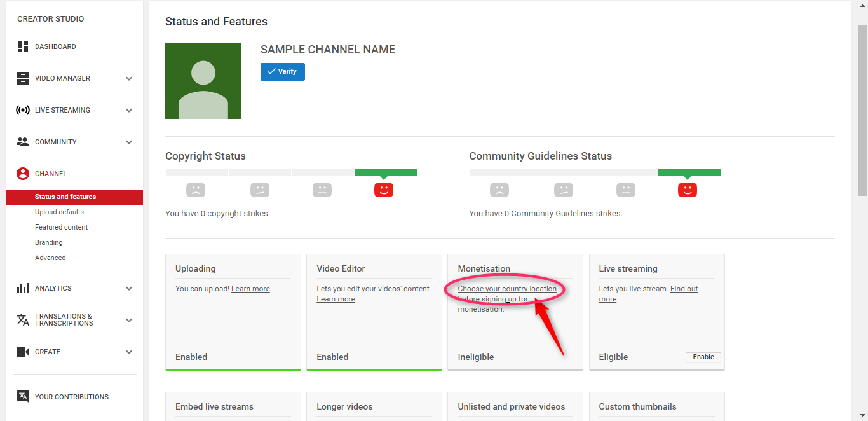Click the Creator Studio heading
Viewport: 868px width, 421px height.
[50, 18]
